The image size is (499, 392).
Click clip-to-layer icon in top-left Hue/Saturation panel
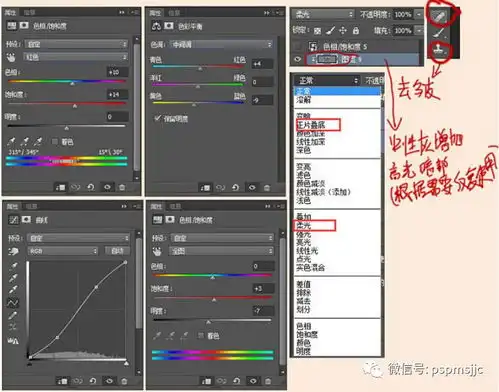click(60, 187)
